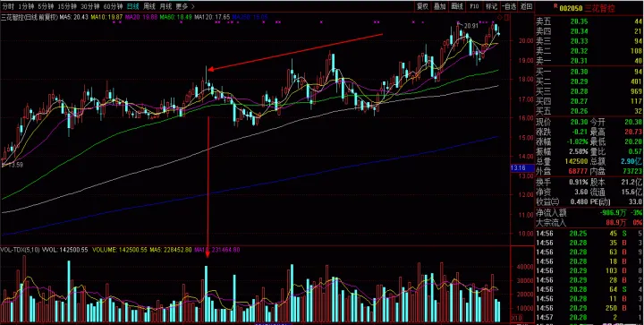Viewport: 644px width, 325px height.
Task: Open the 复权 adjustment options
Action: [x=422, y=6]
